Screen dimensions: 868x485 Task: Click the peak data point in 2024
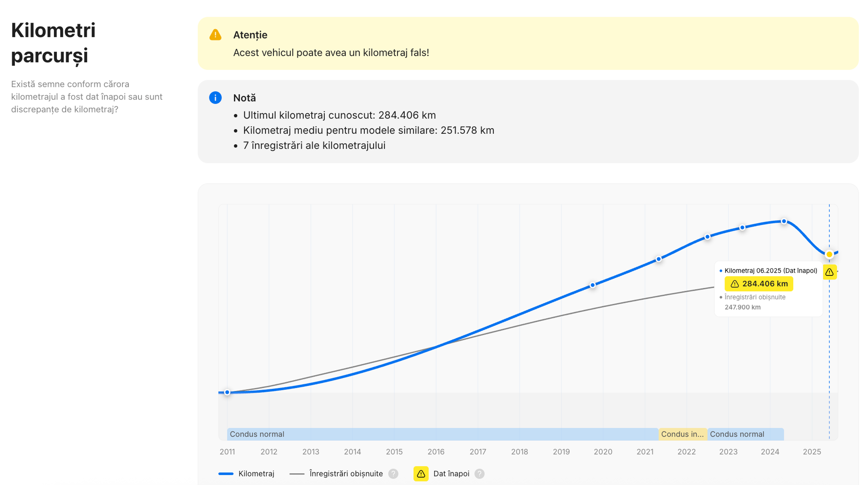click(x=784, y=221)
